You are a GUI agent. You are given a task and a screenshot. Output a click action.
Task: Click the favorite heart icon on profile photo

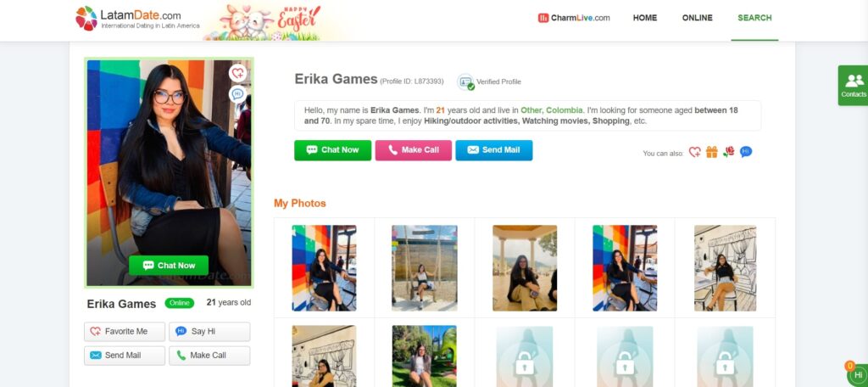pyautogui.click(x=237, y=73)
